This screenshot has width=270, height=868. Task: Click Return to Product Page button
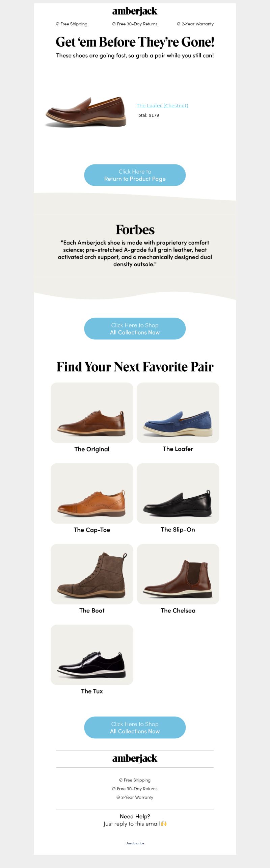tap(135, 175)
